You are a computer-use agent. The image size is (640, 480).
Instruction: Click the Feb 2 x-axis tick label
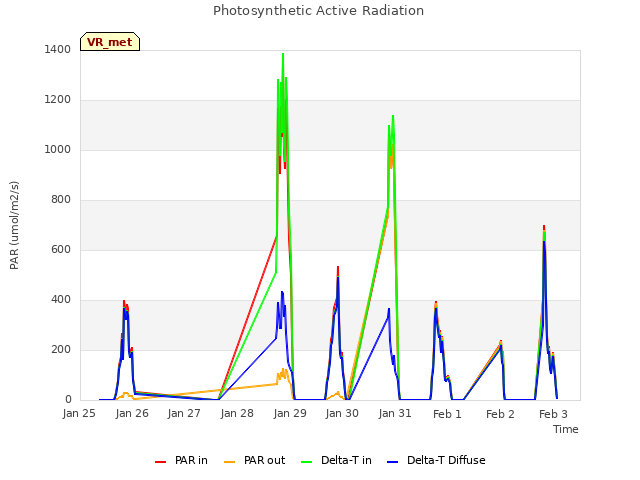pyautogui.click(x=500, y=414)
